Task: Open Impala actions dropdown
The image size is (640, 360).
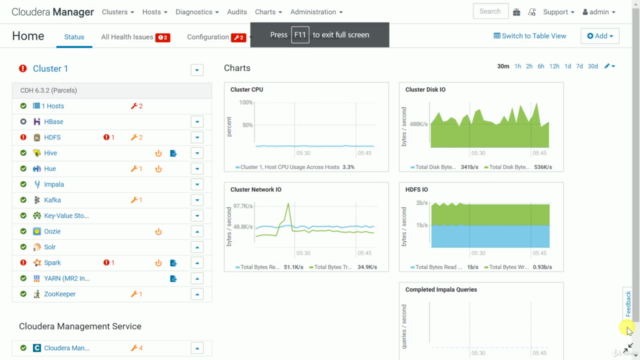Action: [x=197, y=184]
